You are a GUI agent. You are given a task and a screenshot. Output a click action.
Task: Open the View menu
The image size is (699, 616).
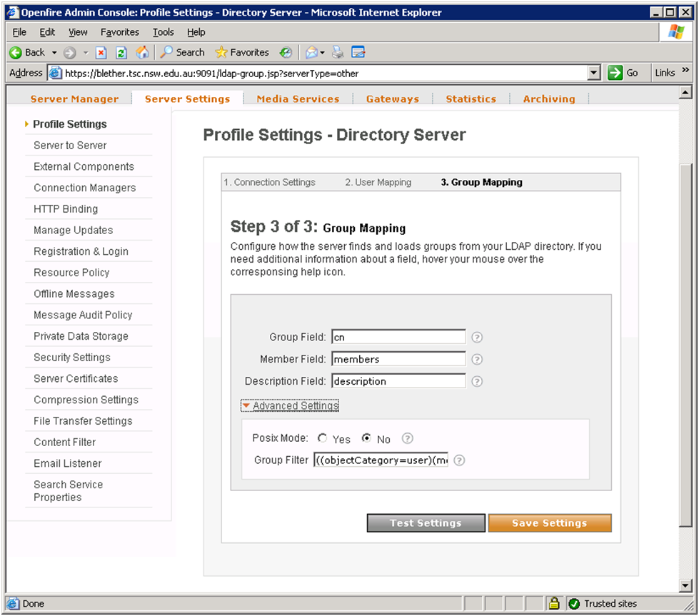pyautogui.click(x=78, y=32)
